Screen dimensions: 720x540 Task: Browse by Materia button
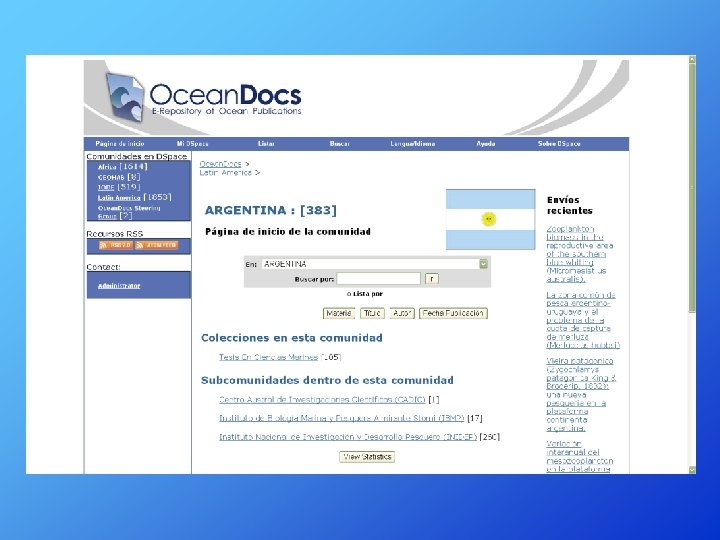click(339, 313)
